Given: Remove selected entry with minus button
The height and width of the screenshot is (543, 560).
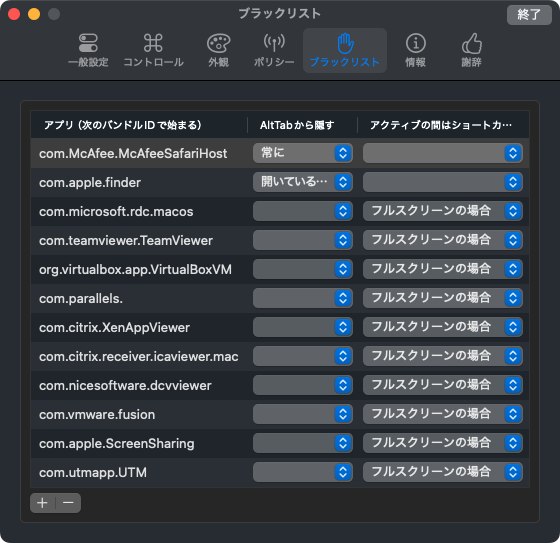Looking at the screenshot, I should click(68, 503).
